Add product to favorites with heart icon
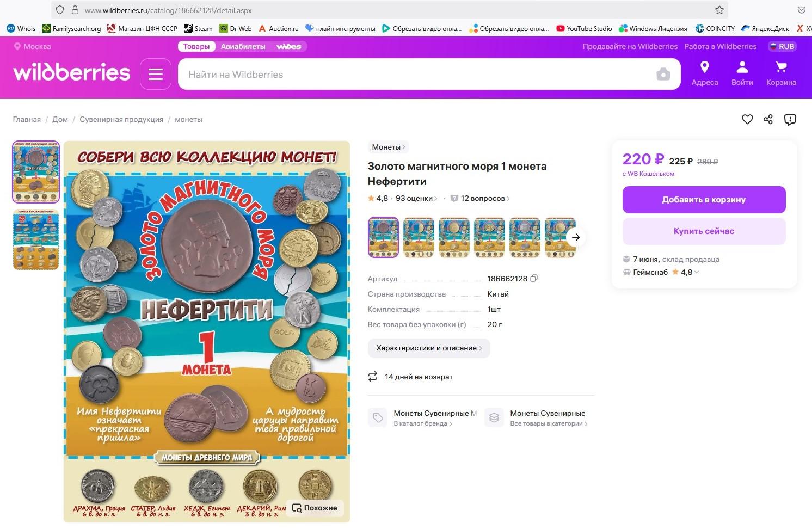This screenshot has width=812, height=529. [x=747, y=119]
